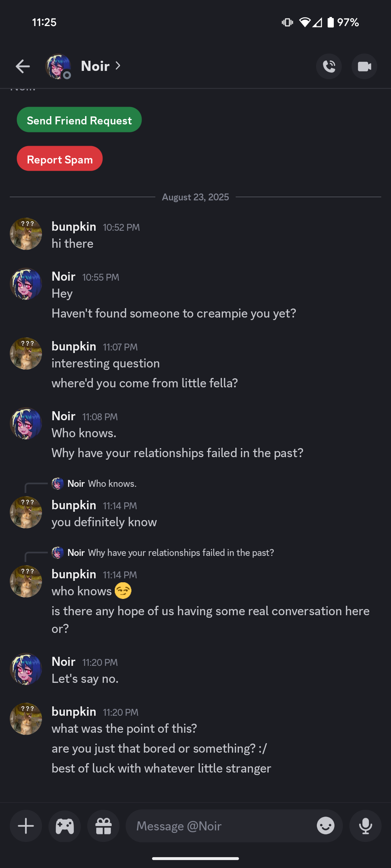Click the Report Spam button
Image resolution: width=391 pixels, height=868 pixels.
pyautogui.click(x=60, y=158)
